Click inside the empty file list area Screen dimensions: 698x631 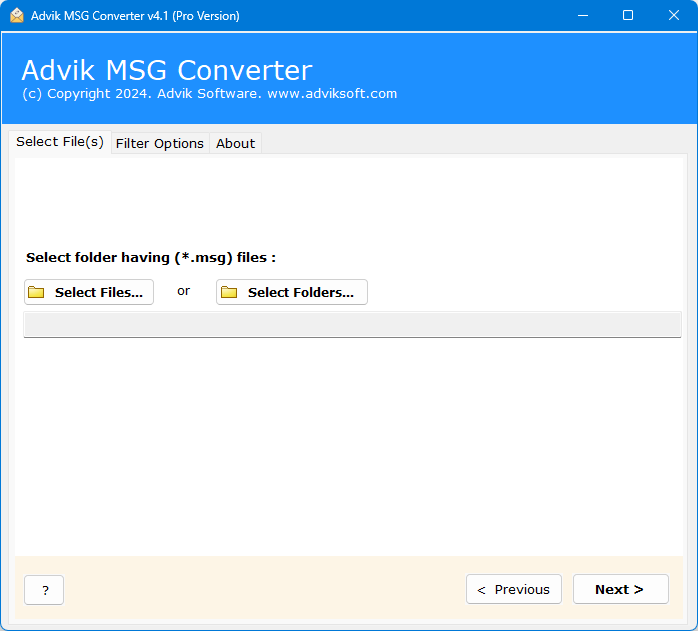352,440
